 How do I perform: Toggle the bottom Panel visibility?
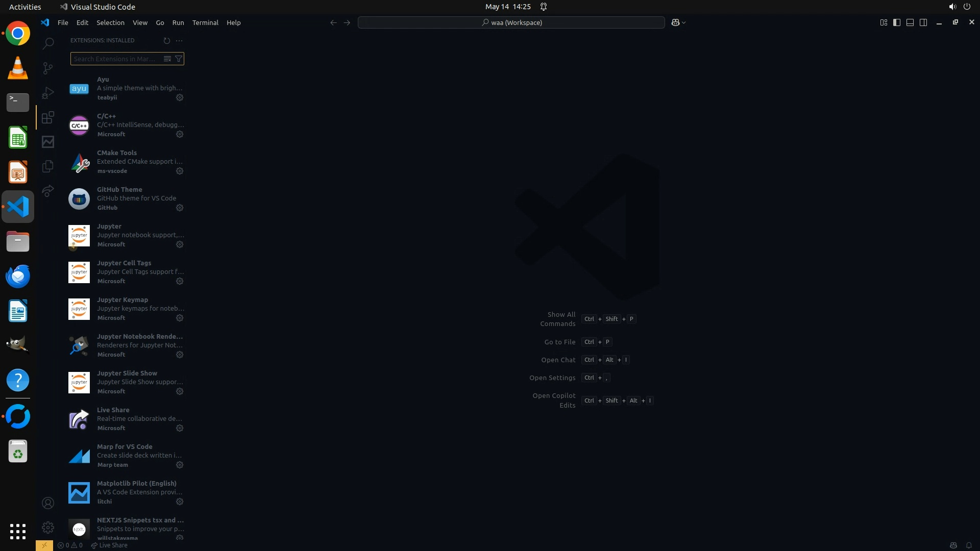click(910, 22)
